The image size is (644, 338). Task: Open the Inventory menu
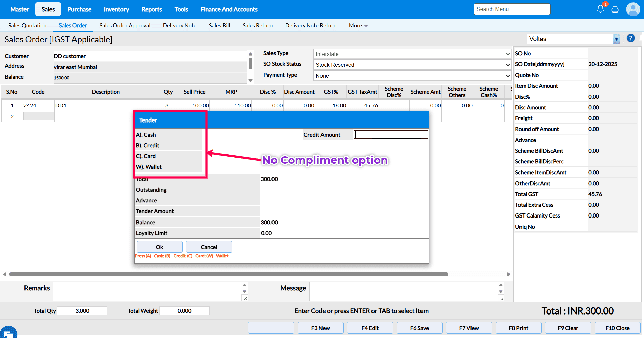click(116, 9)
